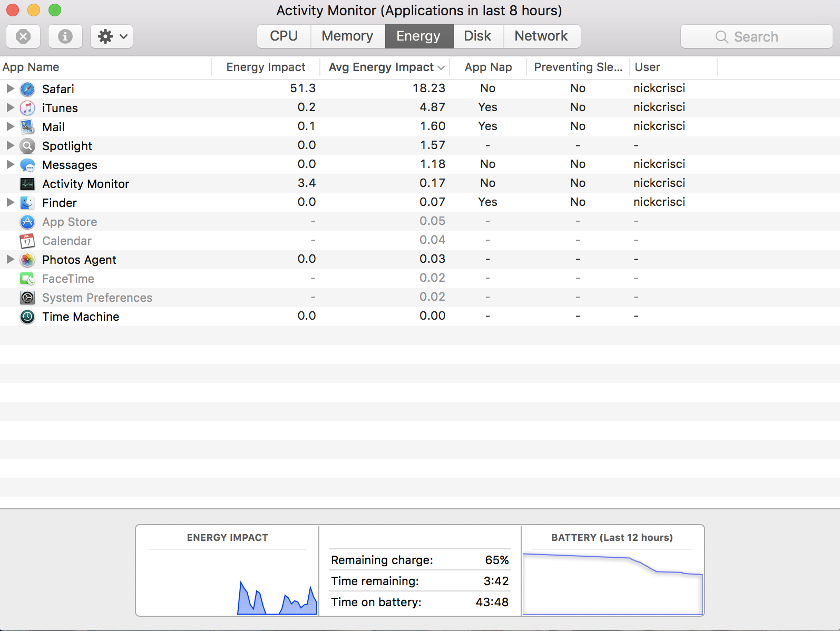Click the Spotlight magnifier icon

27,146
